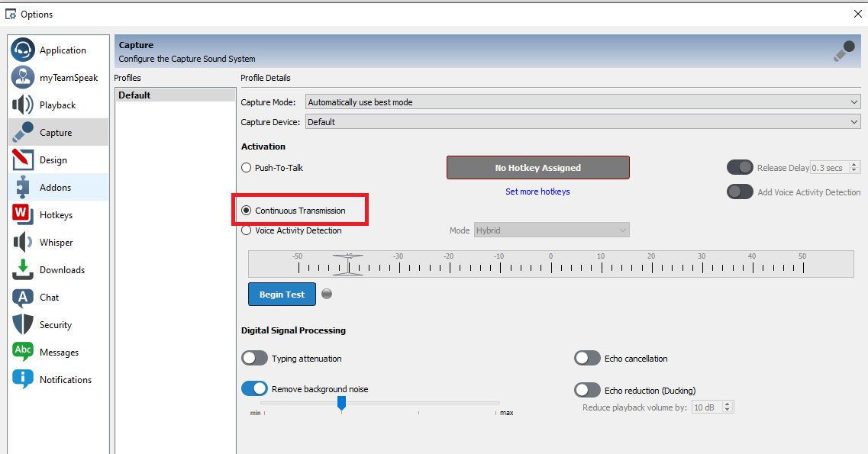The image size is (868, 454).
Task: Enable the Typing attenuation toggle
Action: (254, 359)
